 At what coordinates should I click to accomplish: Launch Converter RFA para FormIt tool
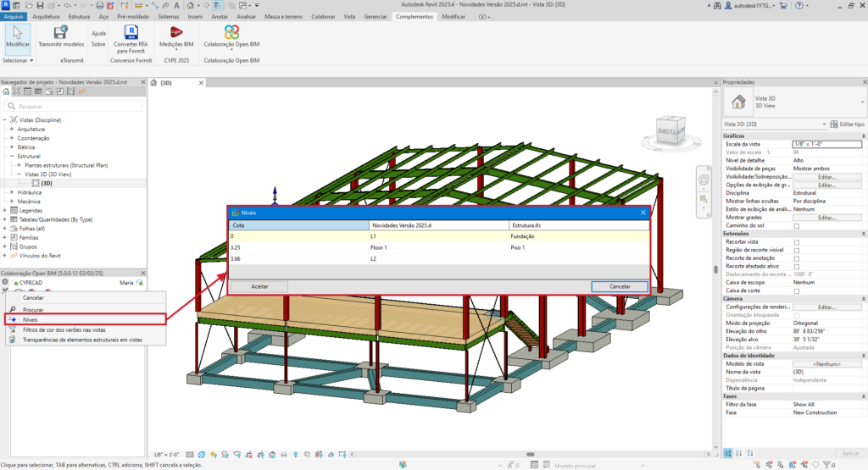click(x=131, y=39)
